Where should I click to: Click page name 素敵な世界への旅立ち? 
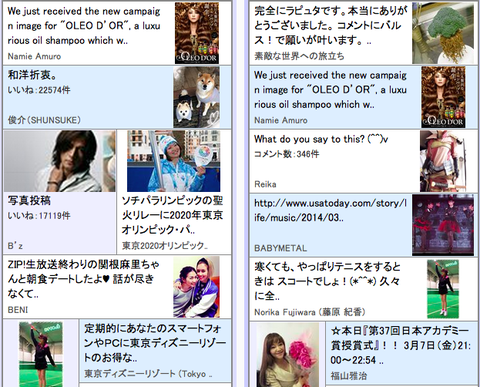[x=299, y=56]
